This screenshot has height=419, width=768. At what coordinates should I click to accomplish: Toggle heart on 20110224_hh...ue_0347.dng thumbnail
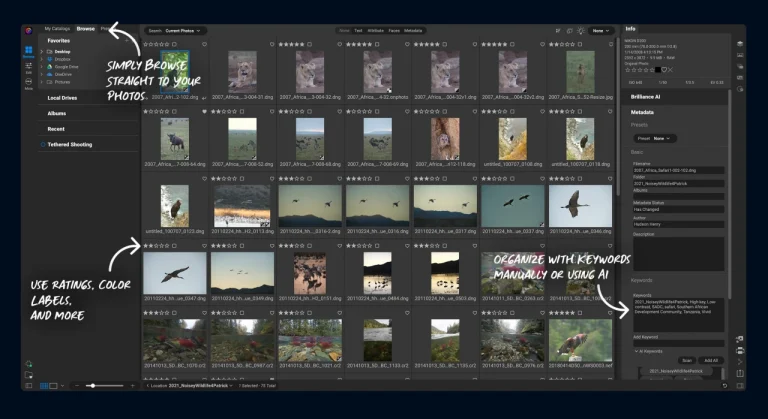tap(204, 246)
